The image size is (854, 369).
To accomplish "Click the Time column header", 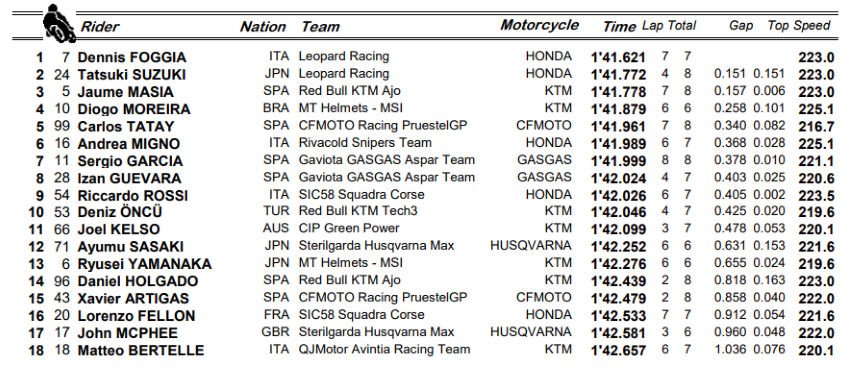I will click(619, 27).
